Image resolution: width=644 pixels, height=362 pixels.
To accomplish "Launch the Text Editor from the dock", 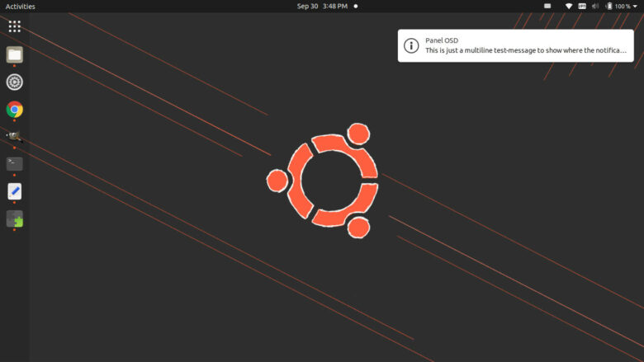I will point(14,191).
